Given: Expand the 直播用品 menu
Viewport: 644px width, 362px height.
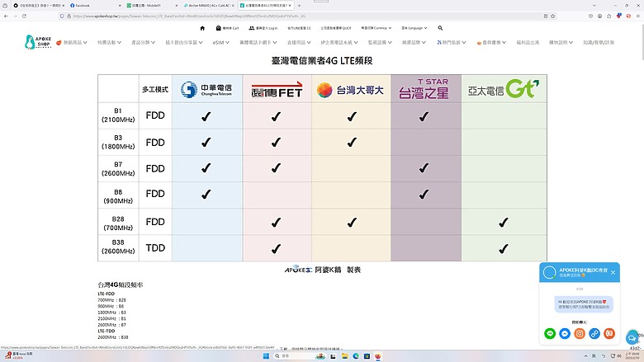Looking at the screenshot, I should [299, 43].
